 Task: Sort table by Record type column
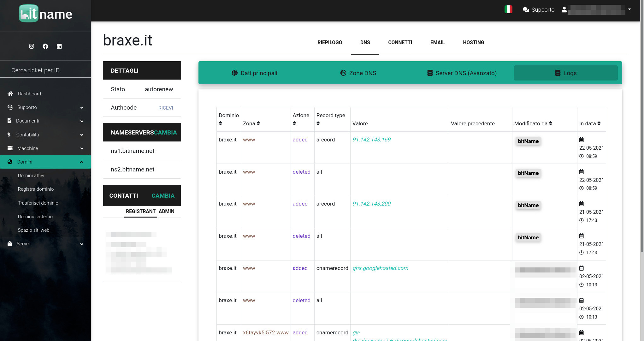pos(318,123)
